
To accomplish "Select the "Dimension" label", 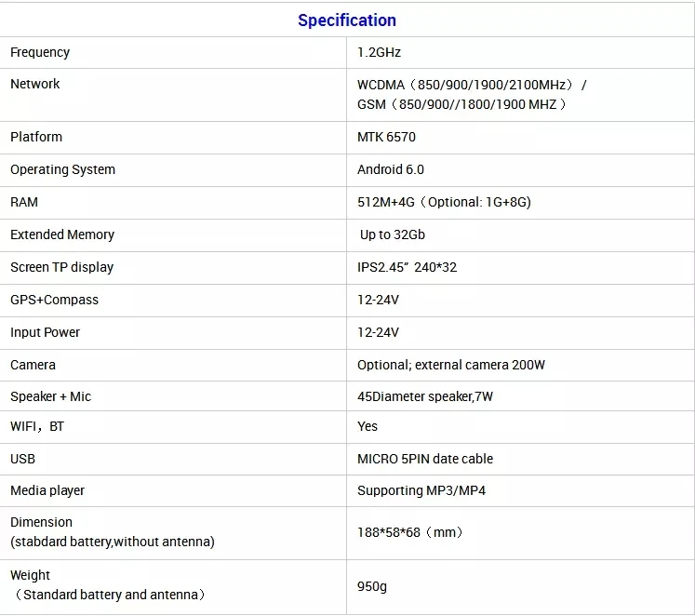I will click(41, 523).
